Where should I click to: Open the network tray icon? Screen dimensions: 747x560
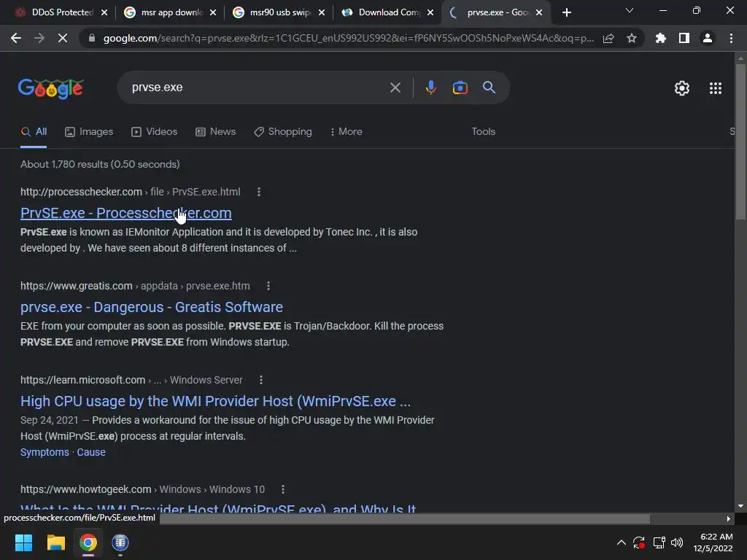(x=659, y=542)
